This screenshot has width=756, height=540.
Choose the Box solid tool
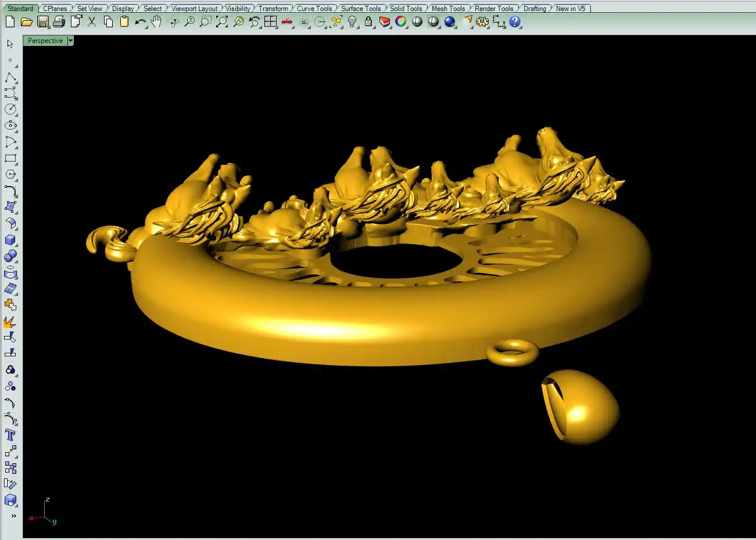tap(10, 240)
